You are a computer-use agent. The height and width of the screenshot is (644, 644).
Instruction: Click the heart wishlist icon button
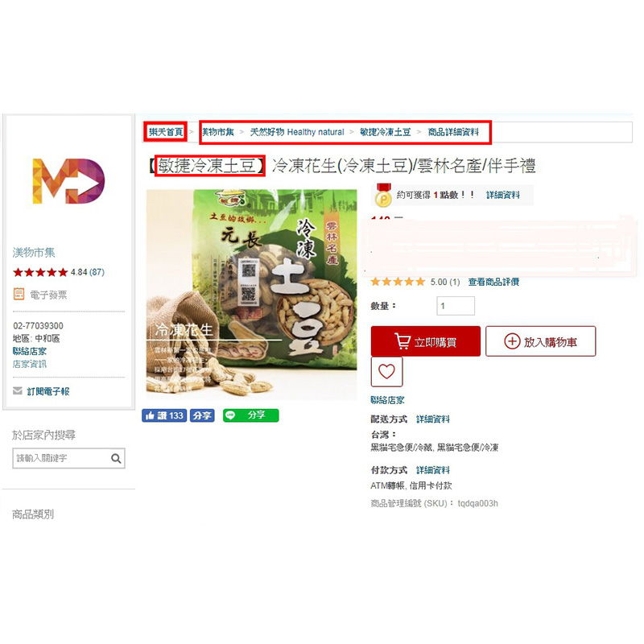click(386, 372)
